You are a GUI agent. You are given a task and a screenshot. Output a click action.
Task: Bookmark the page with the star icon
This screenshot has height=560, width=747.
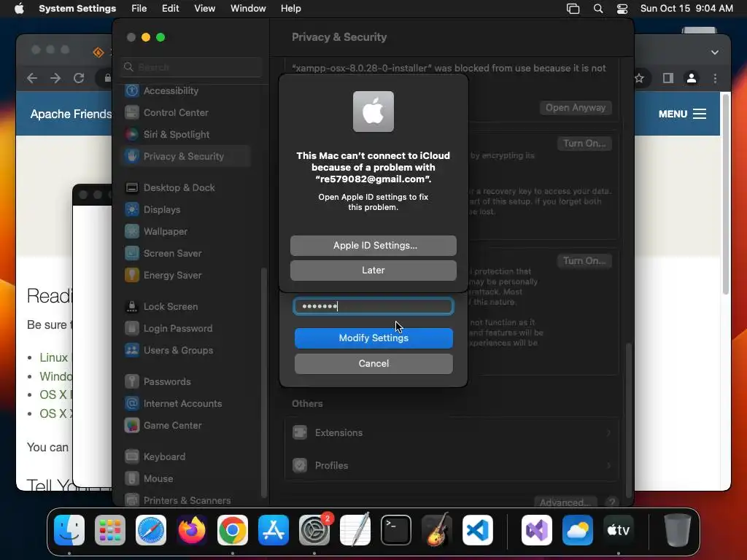pyautogui.click(x=639, y=78)
